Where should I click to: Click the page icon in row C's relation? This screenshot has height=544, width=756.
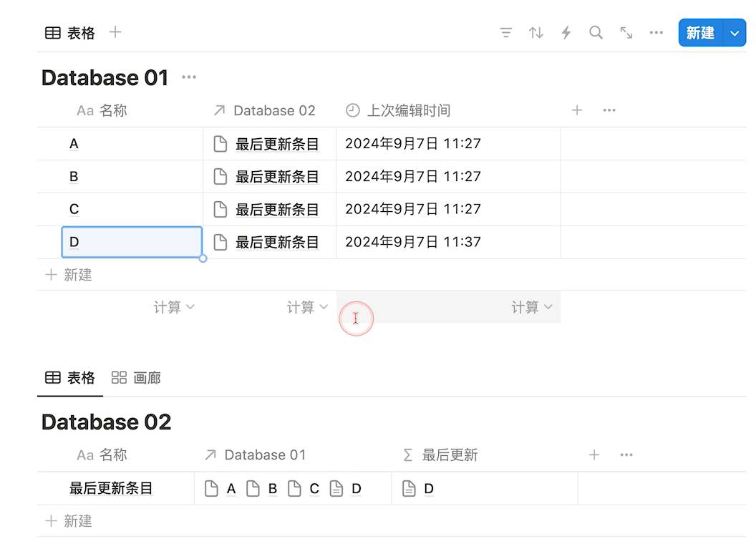click(x=220, y=209)
